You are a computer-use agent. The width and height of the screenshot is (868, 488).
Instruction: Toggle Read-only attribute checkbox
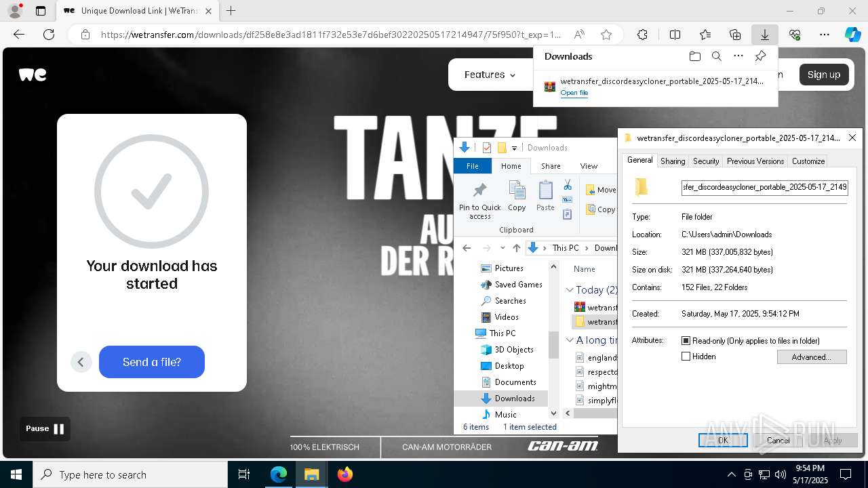point(686,341)
